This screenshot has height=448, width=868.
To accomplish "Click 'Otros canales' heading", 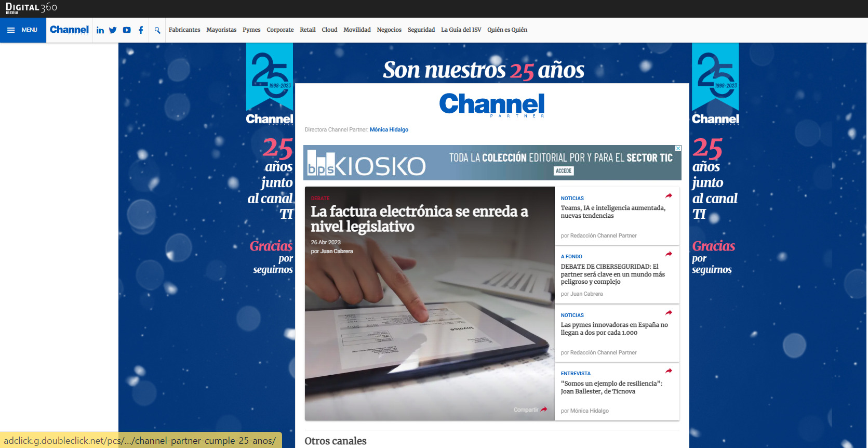I will point(336,441).
